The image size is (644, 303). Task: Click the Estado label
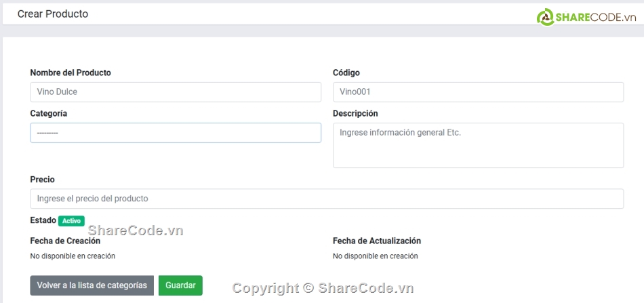coord(43,220)
